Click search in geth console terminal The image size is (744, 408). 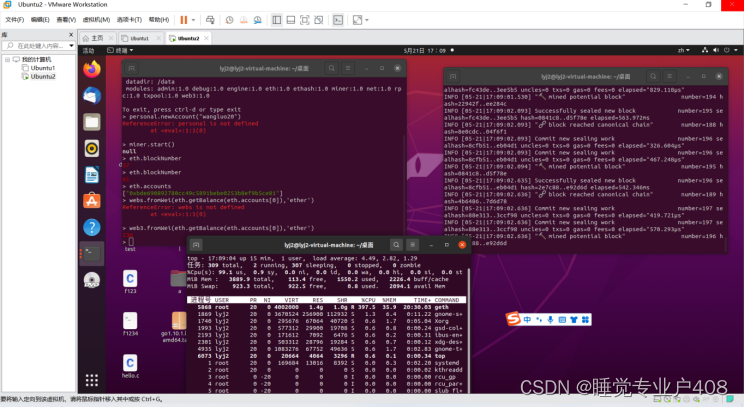point(332,68)
